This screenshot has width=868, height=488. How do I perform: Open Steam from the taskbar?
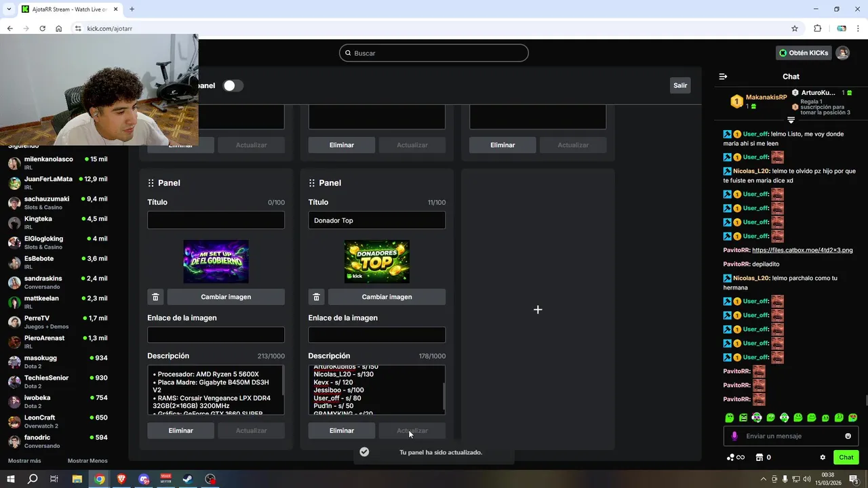pyautogui.click(x=188, y=479)
